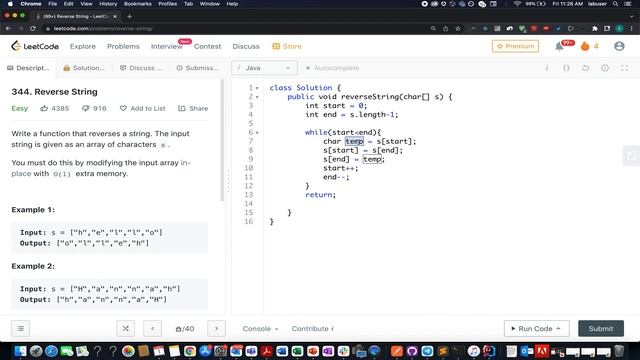This screenshot has width=640, height=360.
Task: Reset code to default icon
Action: click(586, 68)
